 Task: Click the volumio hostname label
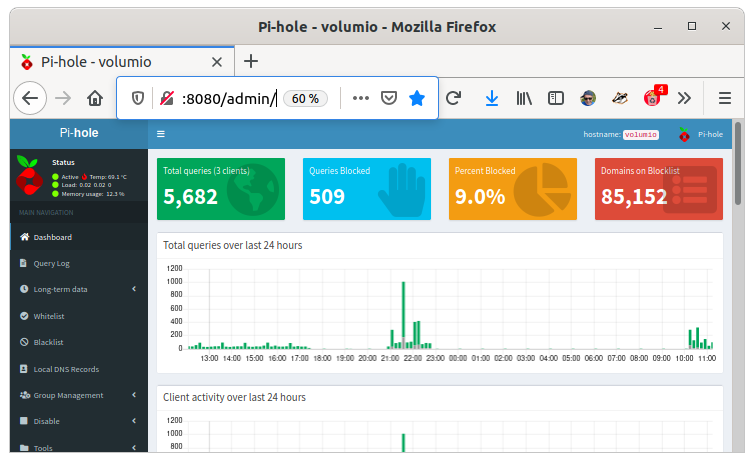tap(641, 135)
